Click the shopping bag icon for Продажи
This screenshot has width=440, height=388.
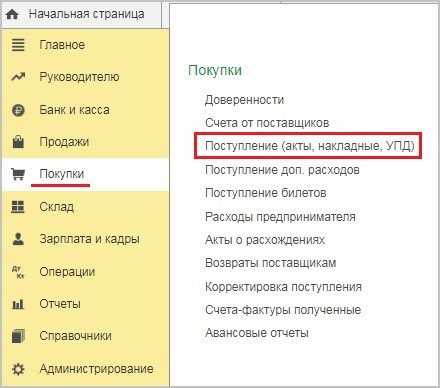point(18,142)
